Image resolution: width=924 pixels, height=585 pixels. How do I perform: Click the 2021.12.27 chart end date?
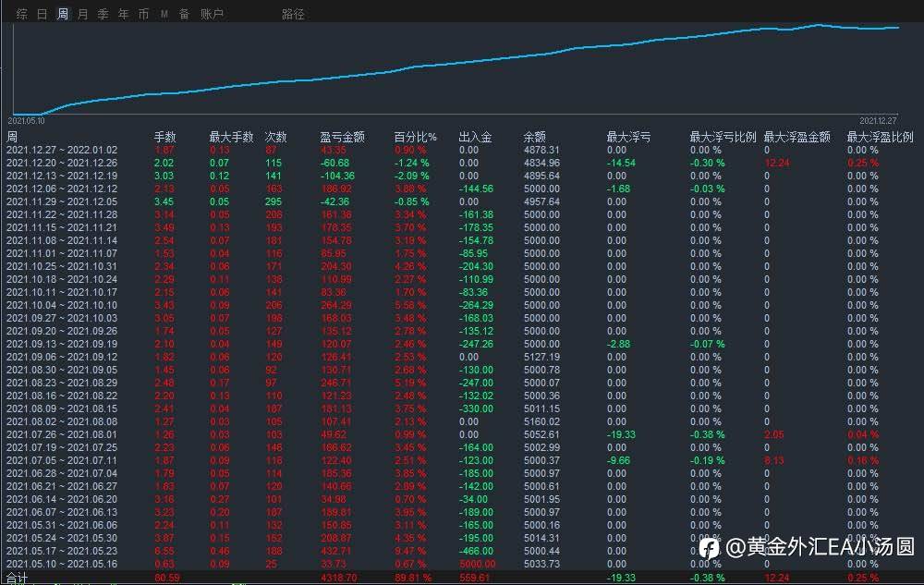(x=878, y=121)
